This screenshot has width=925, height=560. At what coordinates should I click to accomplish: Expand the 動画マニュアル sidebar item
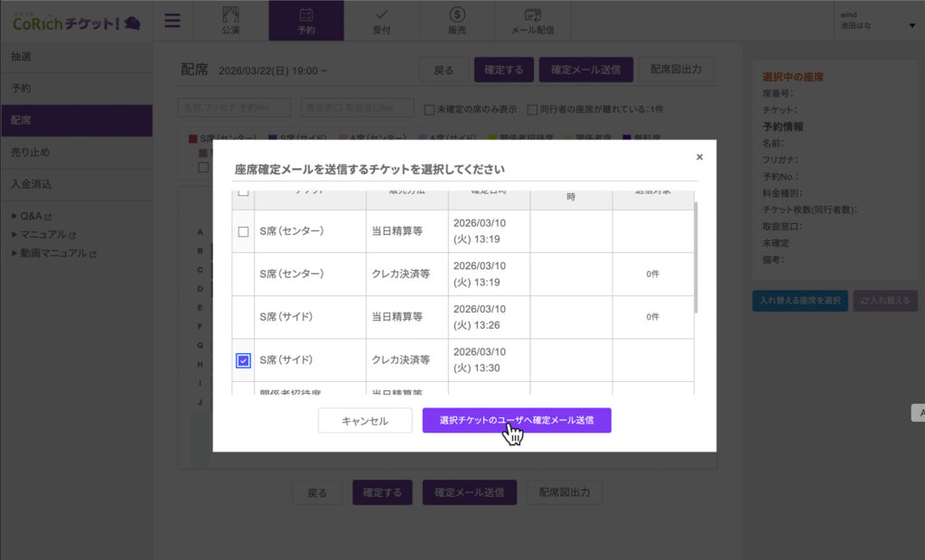[x=54, y=253]
